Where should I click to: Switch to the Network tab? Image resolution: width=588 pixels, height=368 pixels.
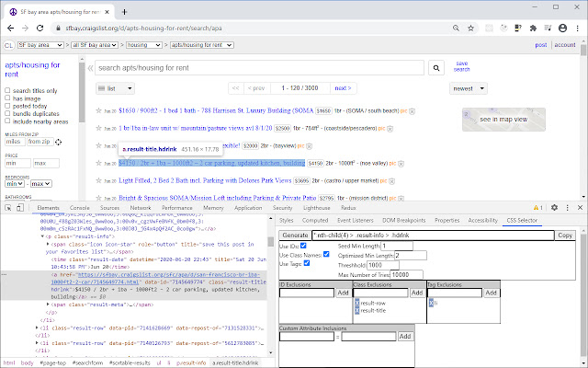point(141,208)
